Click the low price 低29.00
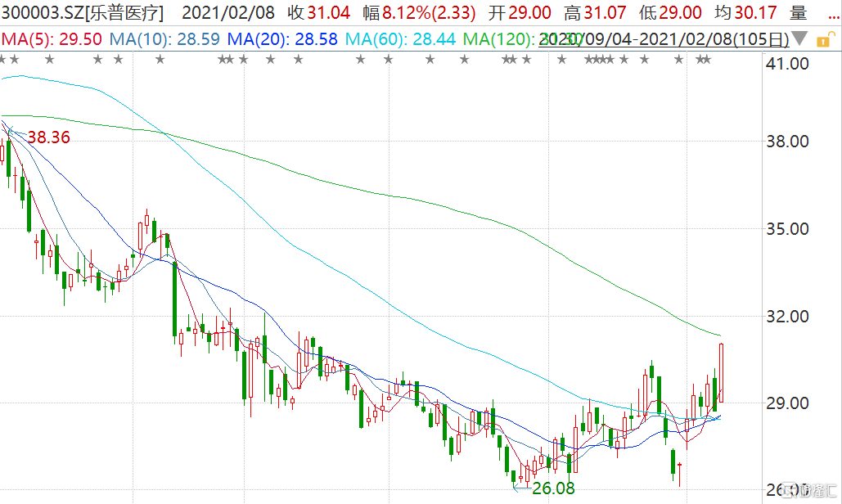The width and height of the screenshot is (842, 504). 670,12
